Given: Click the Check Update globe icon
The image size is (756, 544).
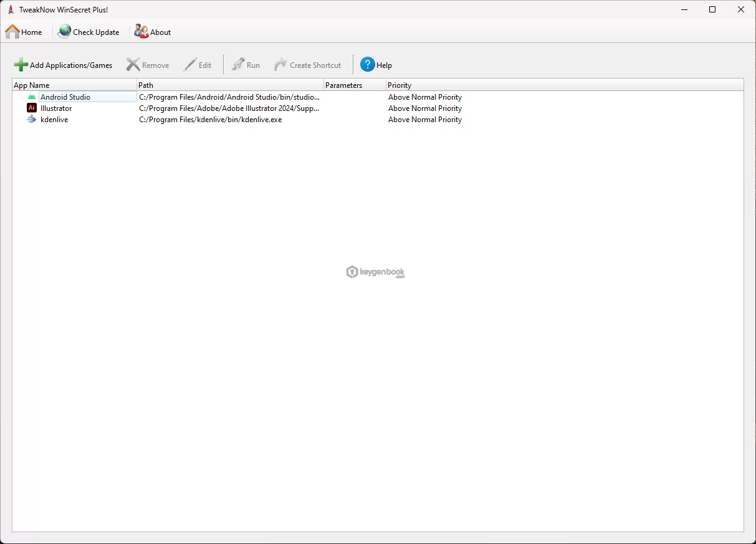Looking at the screenshot, I should click(64, 32).
